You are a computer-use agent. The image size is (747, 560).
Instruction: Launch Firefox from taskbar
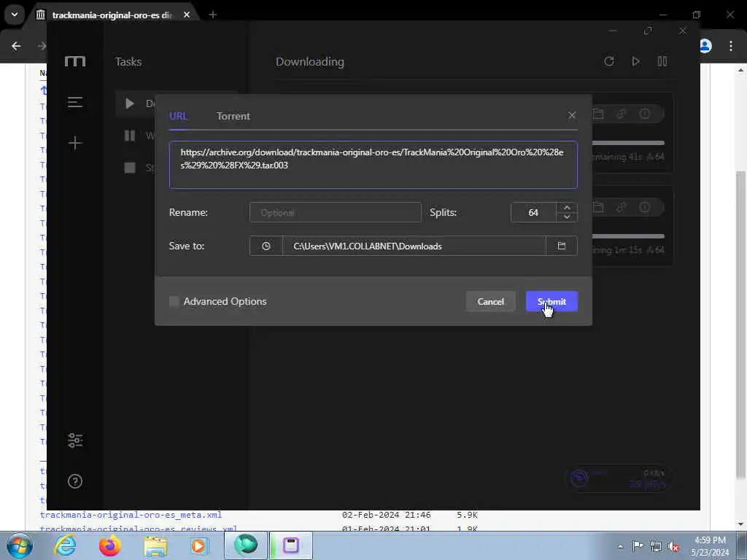tap(110, 545)
